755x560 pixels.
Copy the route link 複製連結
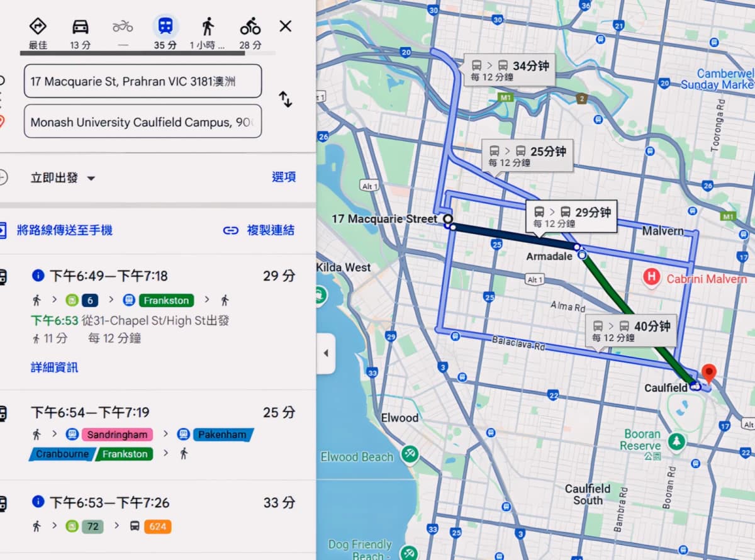tap(259, 230)
